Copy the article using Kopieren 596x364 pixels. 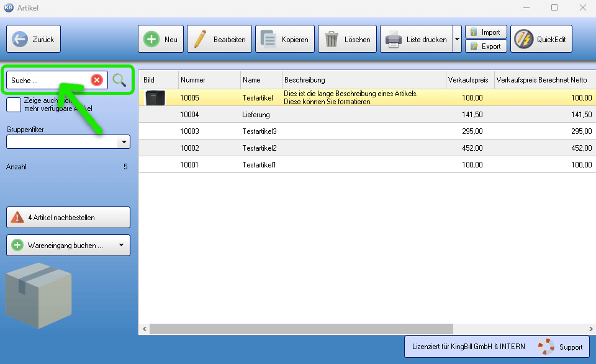pyautogui.click(x=285, y=39)
